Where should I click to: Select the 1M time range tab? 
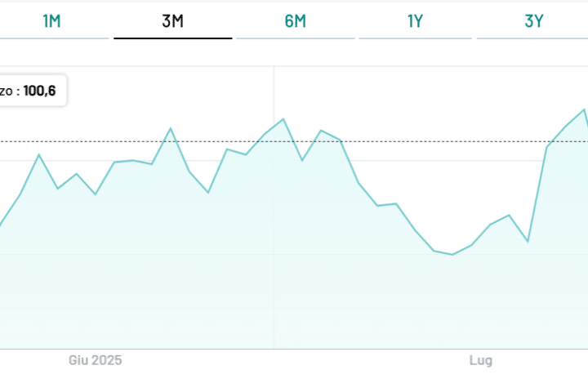(x=51, y=22)
